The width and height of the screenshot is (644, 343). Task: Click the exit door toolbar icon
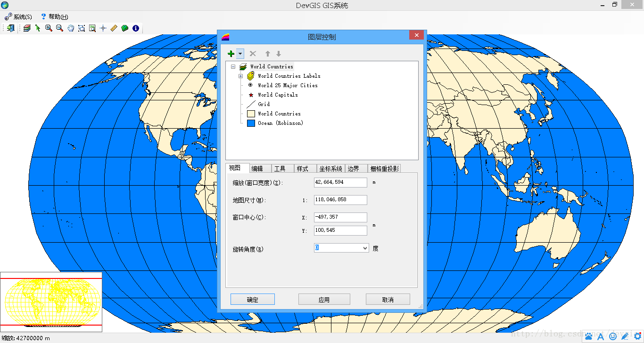coord(10,28)
